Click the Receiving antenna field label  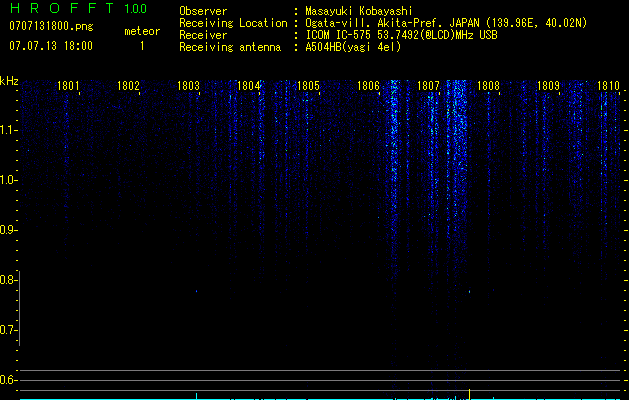[x=230, y=47]
